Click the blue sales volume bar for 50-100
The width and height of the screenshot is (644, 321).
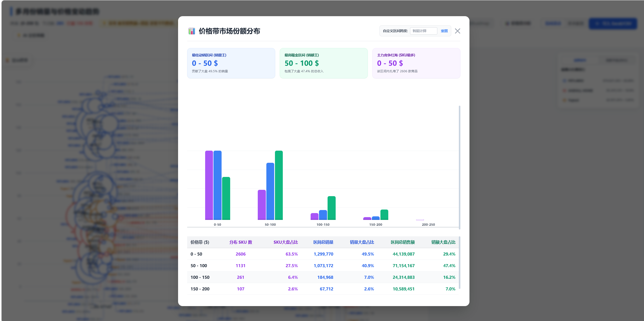[x=270, y=191]
